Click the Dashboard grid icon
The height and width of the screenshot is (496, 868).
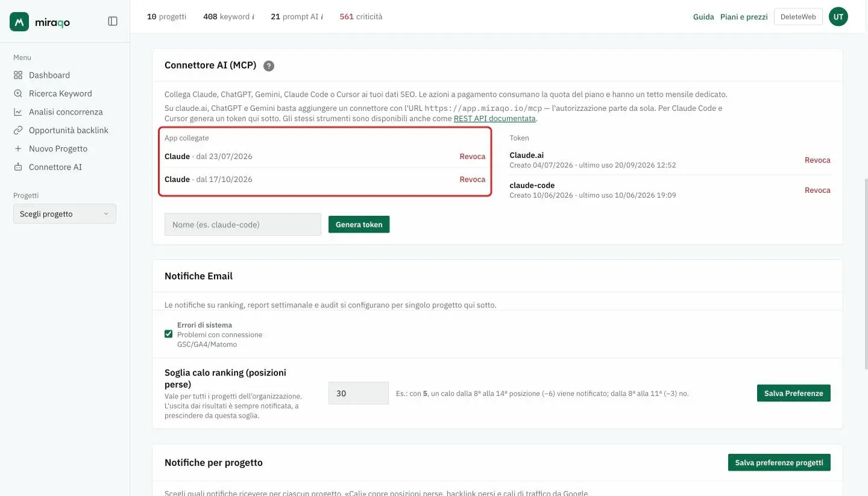(x=17, y=75)
